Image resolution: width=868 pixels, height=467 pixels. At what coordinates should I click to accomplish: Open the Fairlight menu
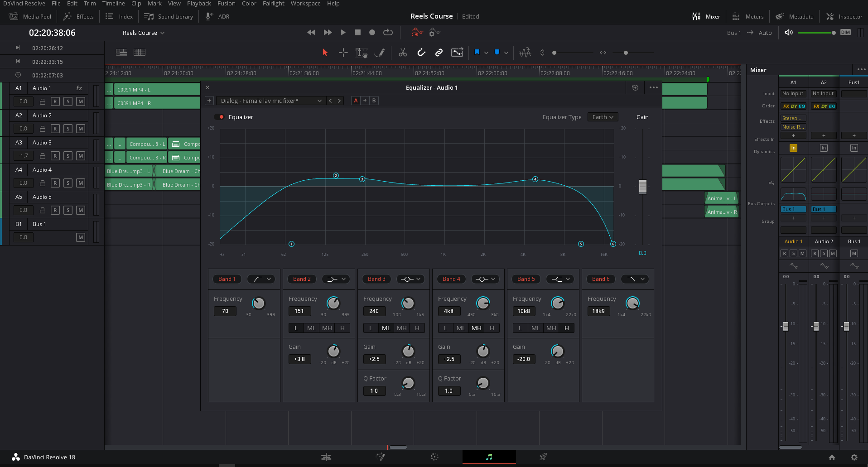273,4
